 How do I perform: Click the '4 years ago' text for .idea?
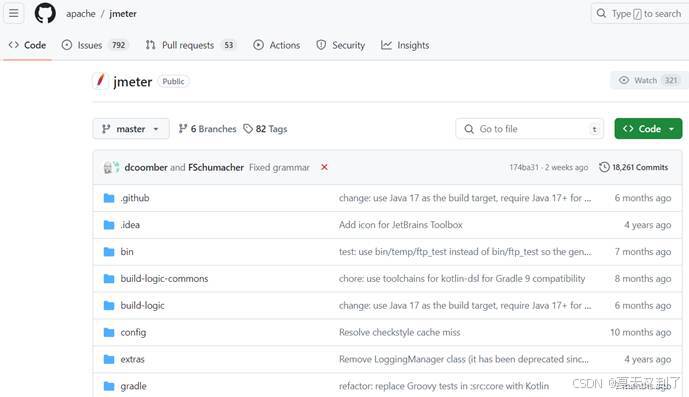[647, 225]
